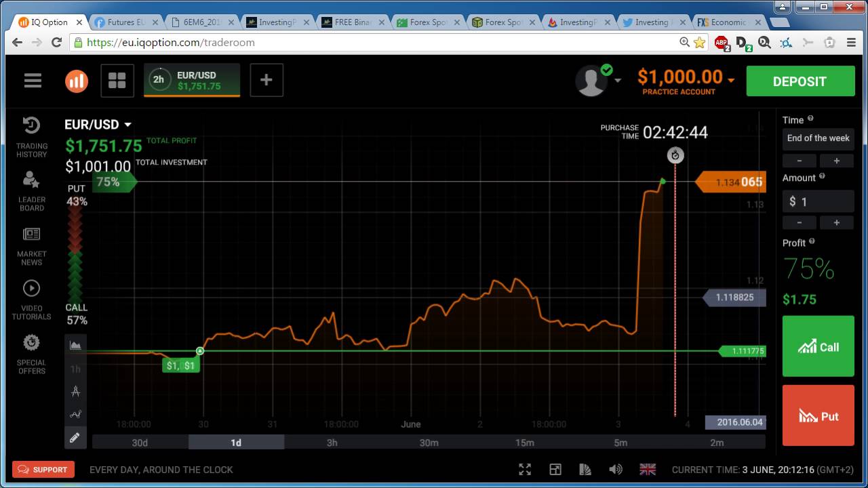Buy a Call option

(818, 346)
